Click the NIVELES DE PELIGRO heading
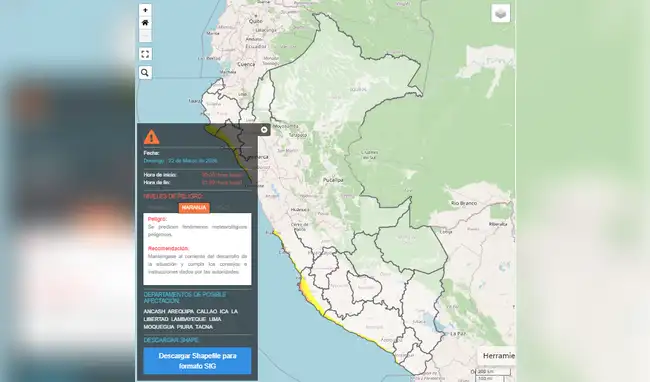The image size is (650, 382). 173,196
